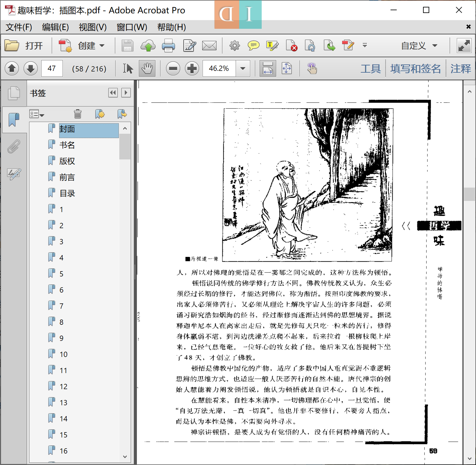Show the attachments paperclip panel
This screenshot has width=476, height=465.
coord(14,146)
